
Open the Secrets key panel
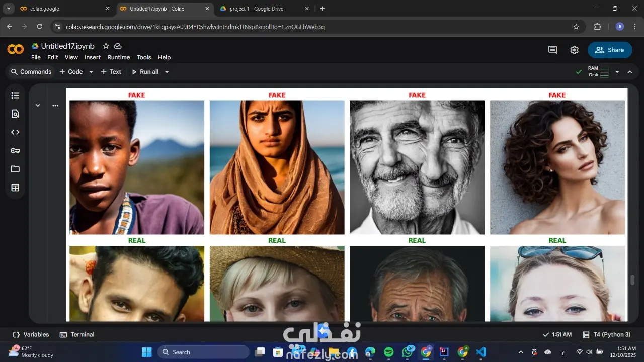15,151
